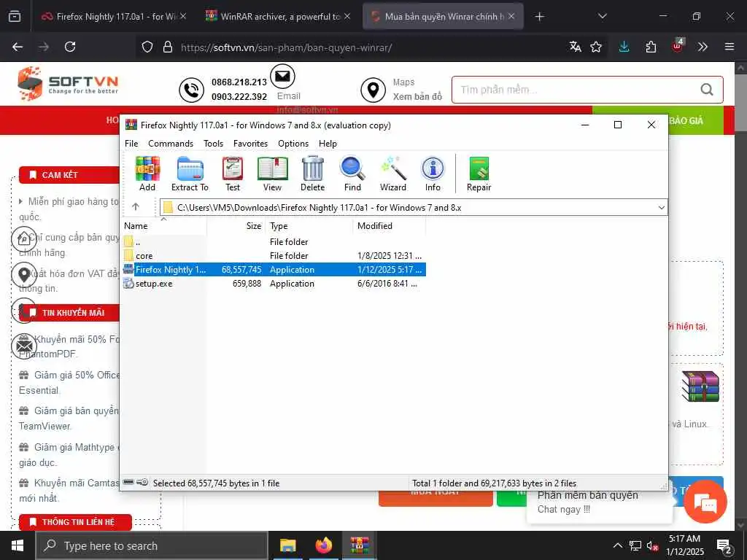Open the Firefox hamburger application menu
Screen dimensions: 747x560
click(x=729, y=47)
